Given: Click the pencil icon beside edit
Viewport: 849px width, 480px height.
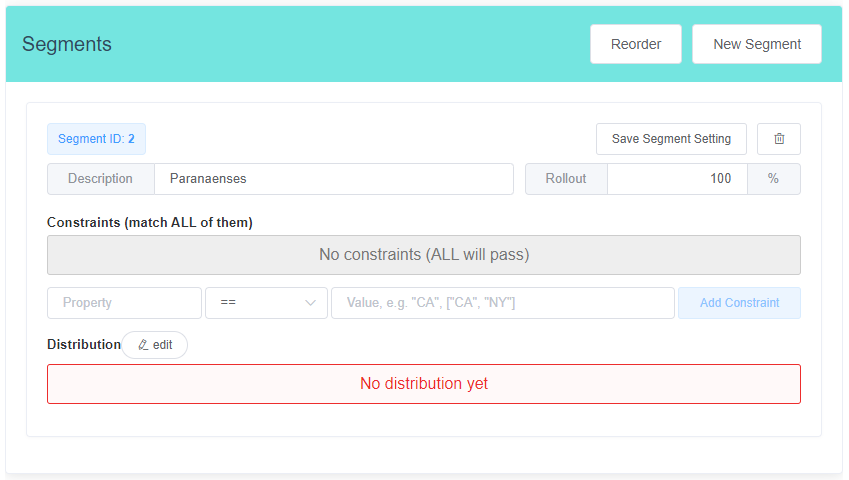Looking at the screenshot, I should pos(143,345).
